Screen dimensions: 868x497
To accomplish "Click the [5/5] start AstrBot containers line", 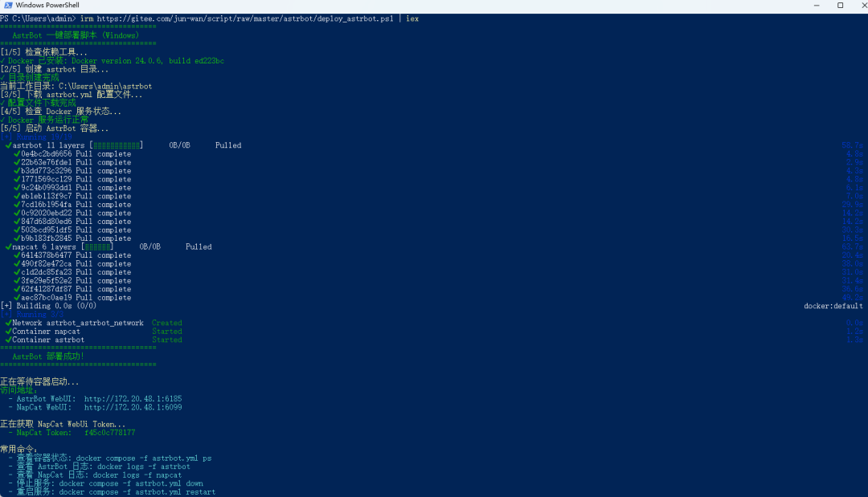I will (55, 128).
